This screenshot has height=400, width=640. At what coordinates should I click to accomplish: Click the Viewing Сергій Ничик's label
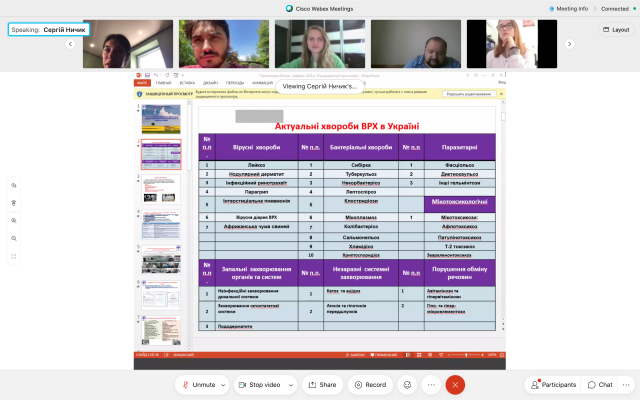320,87
